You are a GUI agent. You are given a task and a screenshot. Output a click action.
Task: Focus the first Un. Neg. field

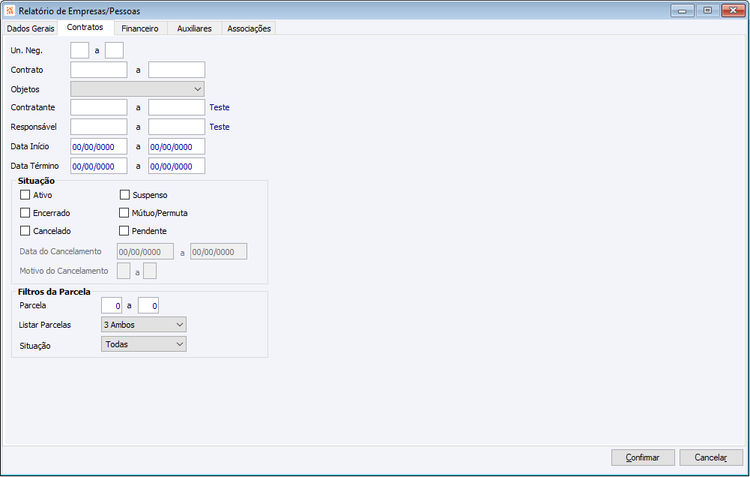(79, 50)
